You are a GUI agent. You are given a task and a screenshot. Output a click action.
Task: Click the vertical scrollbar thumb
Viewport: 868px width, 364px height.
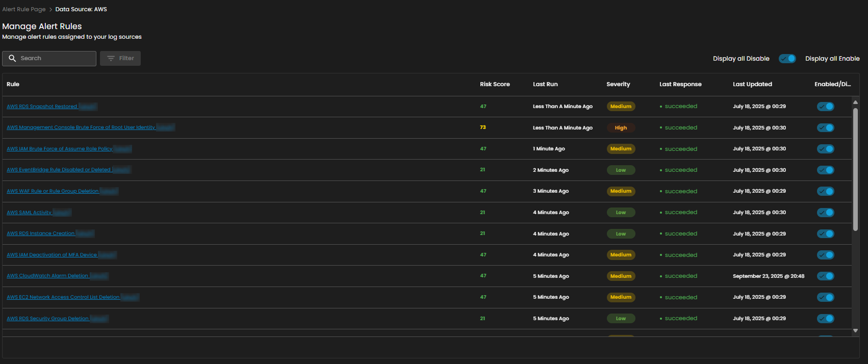point(855,168)
